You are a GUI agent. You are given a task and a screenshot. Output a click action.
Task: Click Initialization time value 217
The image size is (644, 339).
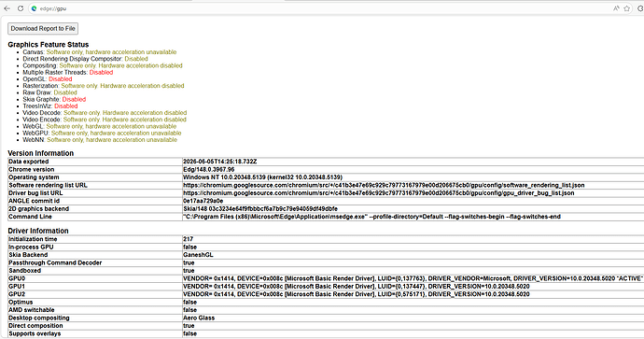pyautogui.click(x=189, y=239)
